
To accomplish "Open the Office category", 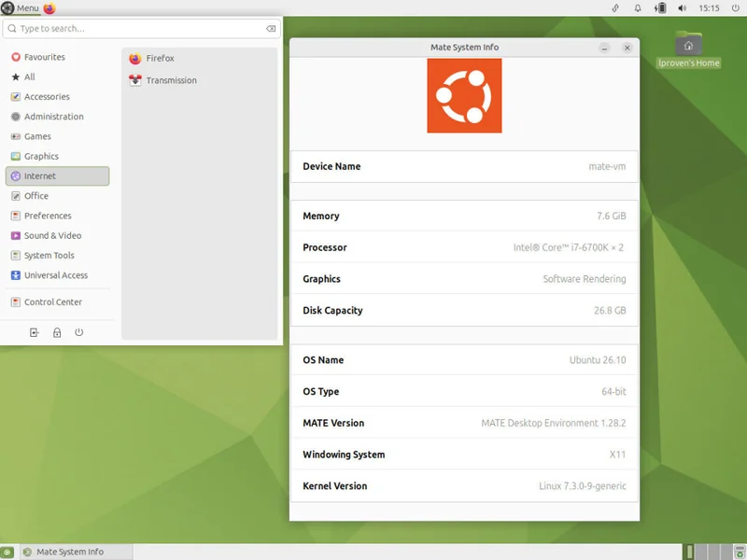I will (58, 196).
